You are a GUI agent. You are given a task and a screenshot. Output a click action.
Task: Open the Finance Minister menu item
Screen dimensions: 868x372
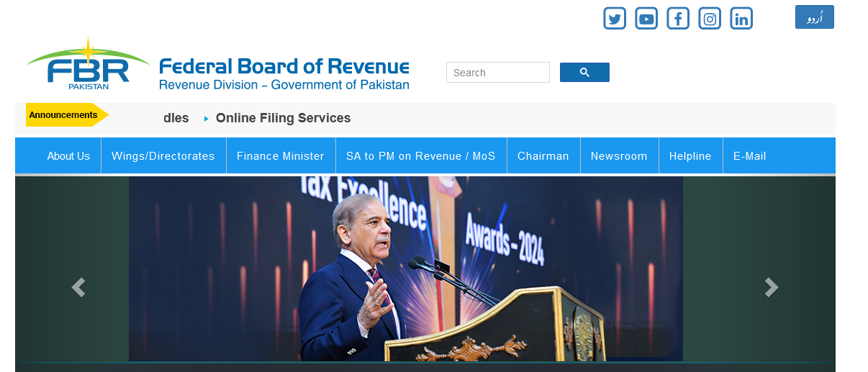[281, 156]
